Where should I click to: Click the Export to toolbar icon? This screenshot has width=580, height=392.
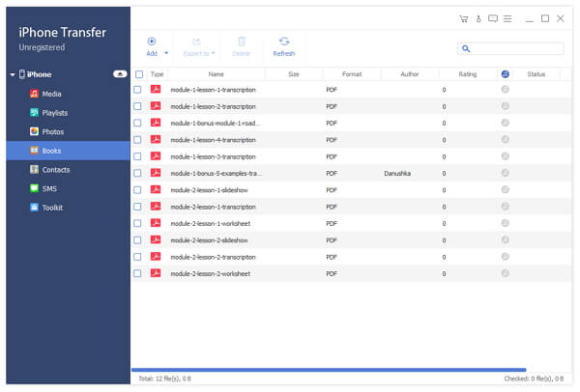pos(196,42)
